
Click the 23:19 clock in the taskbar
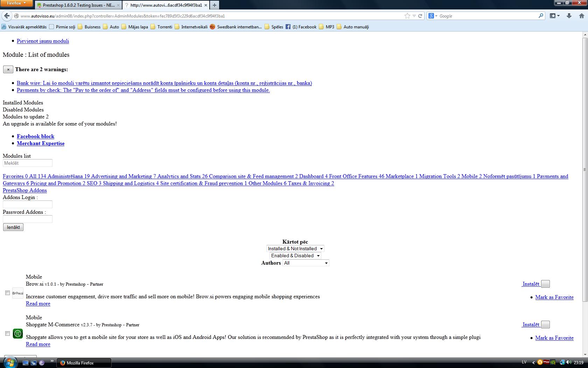[579, 363]
